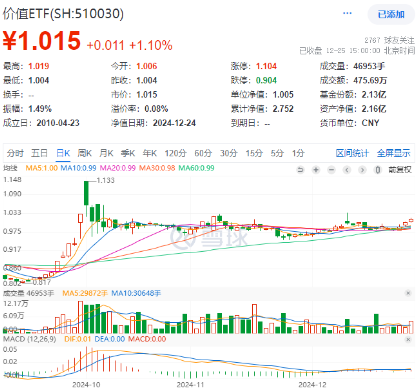Click the MA5:1.00 moving average label
Viewport: 417px width, 392px height.
click(42, 168)
